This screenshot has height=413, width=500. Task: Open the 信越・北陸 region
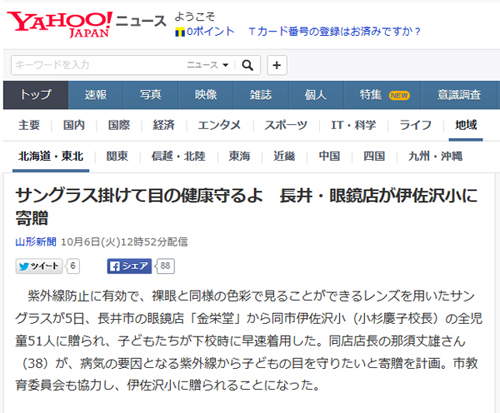[x=178, y=156]
